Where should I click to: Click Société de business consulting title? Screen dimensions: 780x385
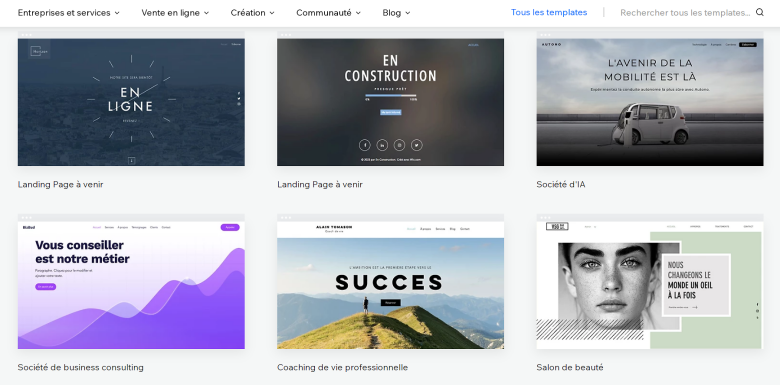(x=81, y=368)
